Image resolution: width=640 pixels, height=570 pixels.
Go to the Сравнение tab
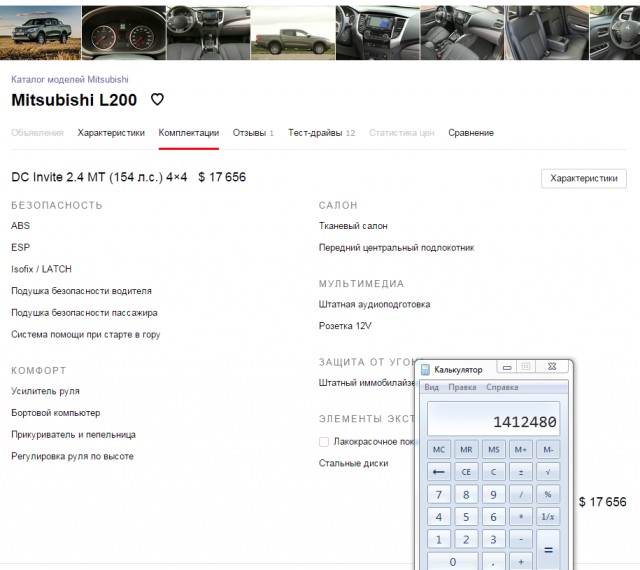(x=471, y=133)
